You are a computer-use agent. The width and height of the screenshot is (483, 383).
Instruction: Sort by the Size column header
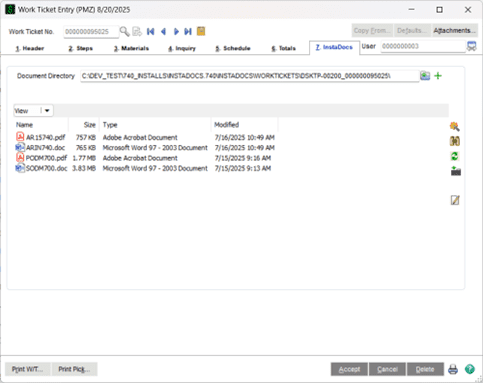84,125
